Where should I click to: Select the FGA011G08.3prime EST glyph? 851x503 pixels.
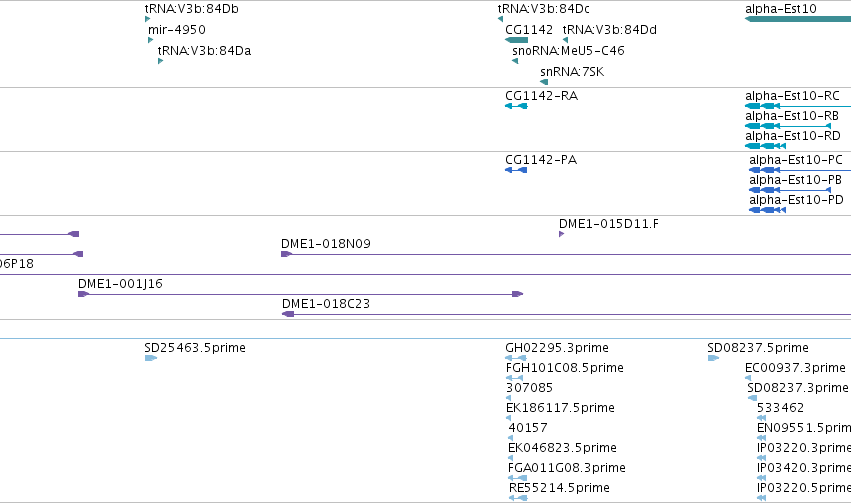518,477
